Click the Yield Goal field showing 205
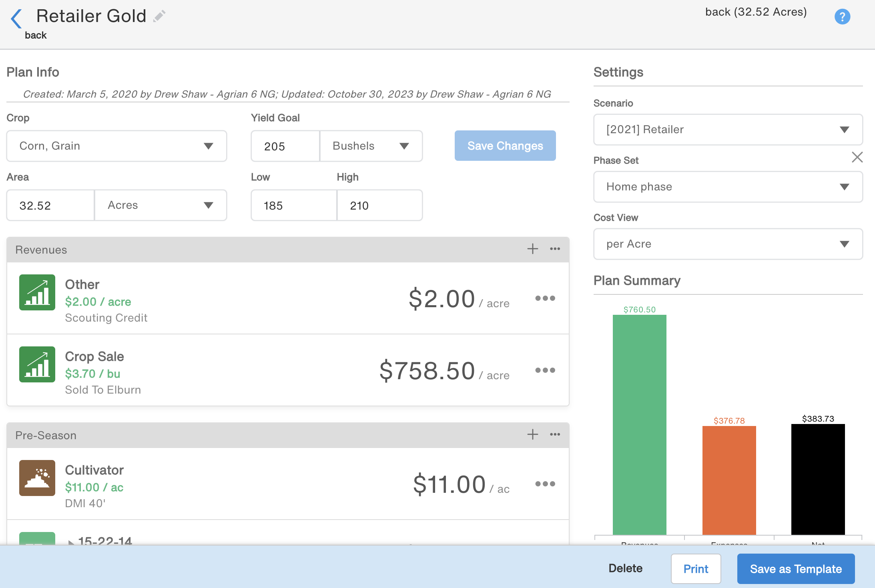Image resolution: width=875 pixels, height=588 pixels. 285,146
